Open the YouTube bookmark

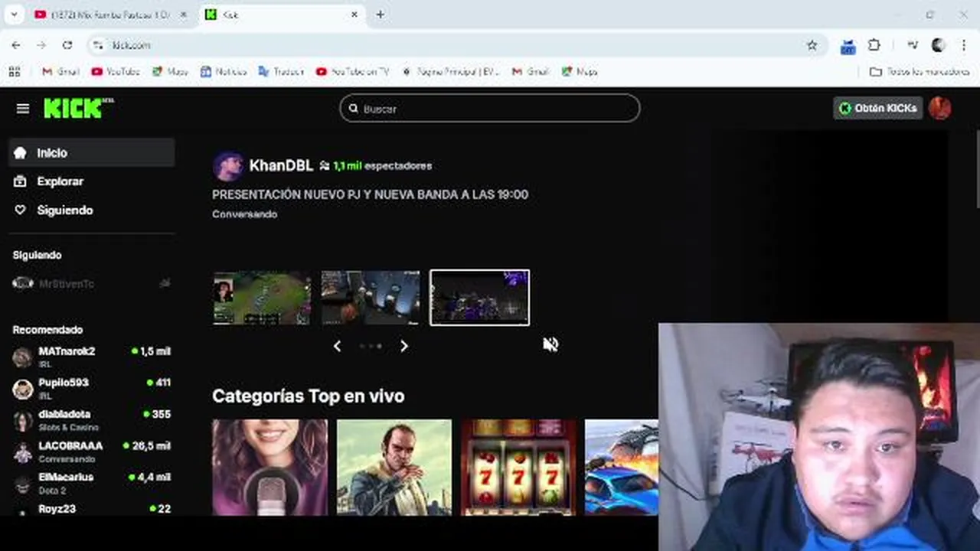point(116,71)
